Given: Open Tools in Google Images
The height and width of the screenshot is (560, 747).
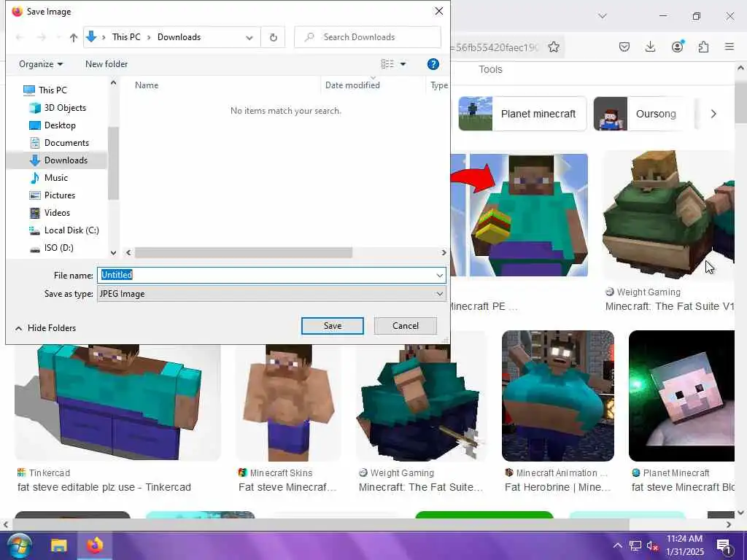Looking at the screenshot, I should (x=490, y=69).
